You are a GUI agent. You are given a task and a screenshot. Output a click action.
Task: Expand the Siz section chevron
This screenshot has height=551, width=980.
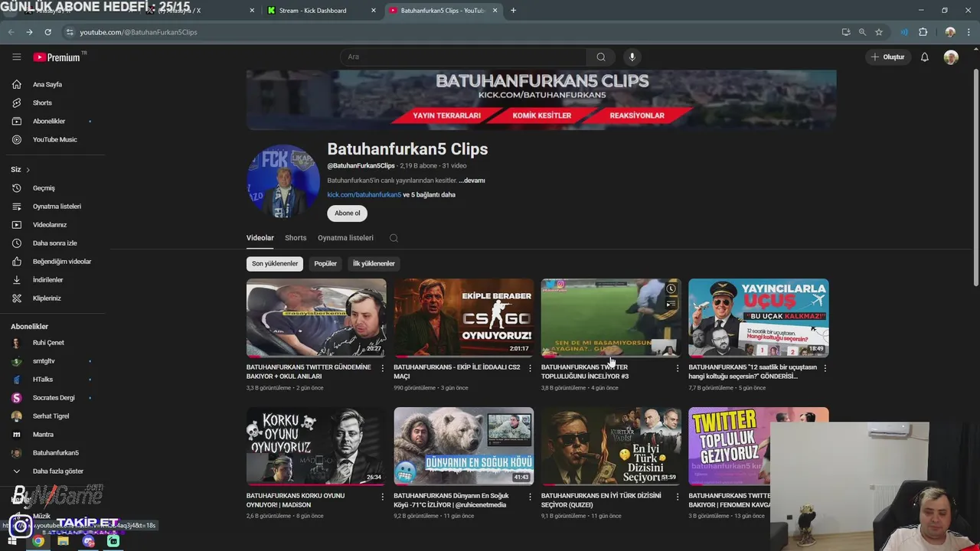tap(28, 169)
